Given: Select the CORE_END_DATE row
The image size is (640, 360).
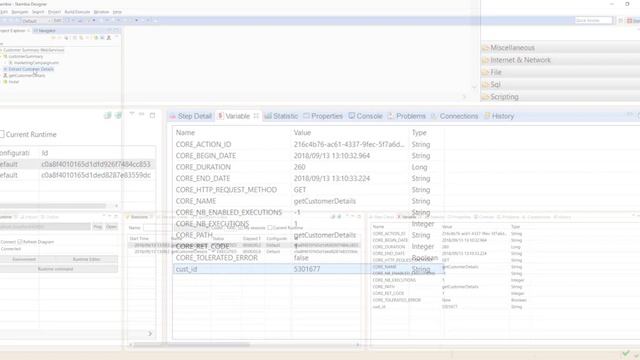Looking at the screenshot, I should (x=308, y=178).
